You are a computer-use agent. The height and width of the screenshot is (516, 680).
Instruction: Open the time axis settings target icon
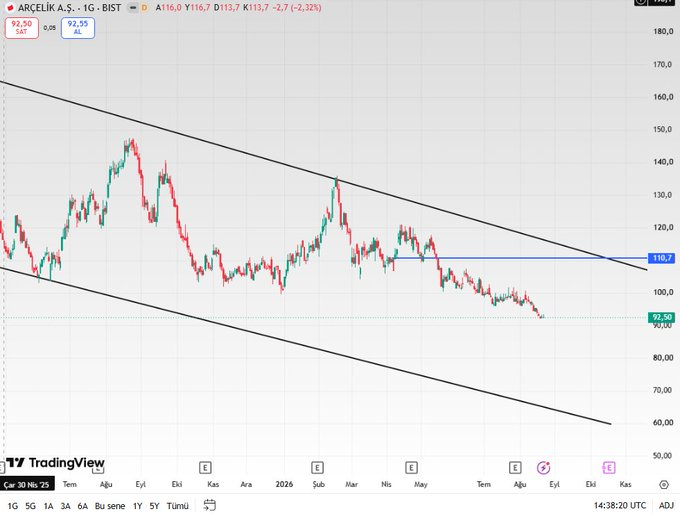point(664,484)
